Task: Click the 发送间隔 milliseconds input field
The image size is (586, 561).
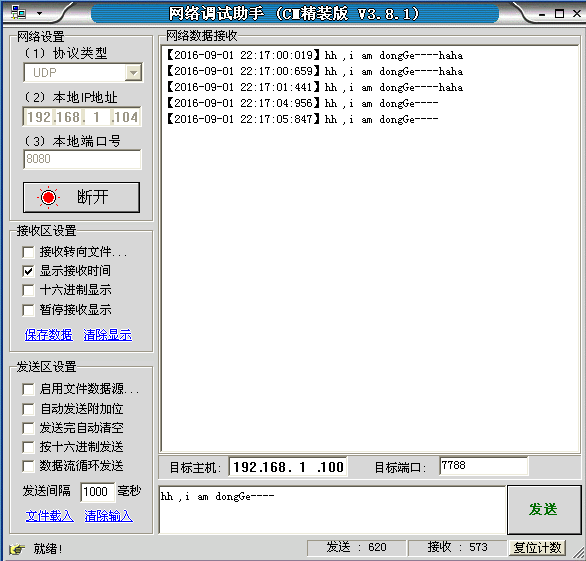Action: pyautogui.click(x=98, y=492)
